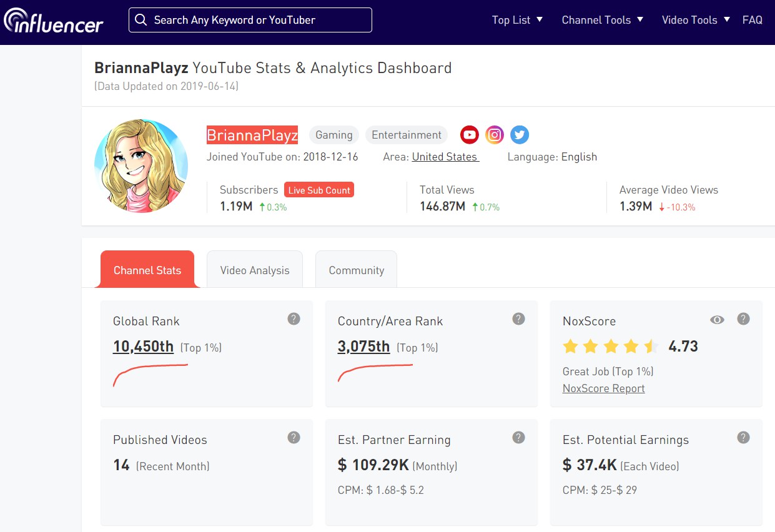Click the 1.39M average video views value
This screenshot has height=532, width=775.
pyautogui.click(x=636, y=207)
